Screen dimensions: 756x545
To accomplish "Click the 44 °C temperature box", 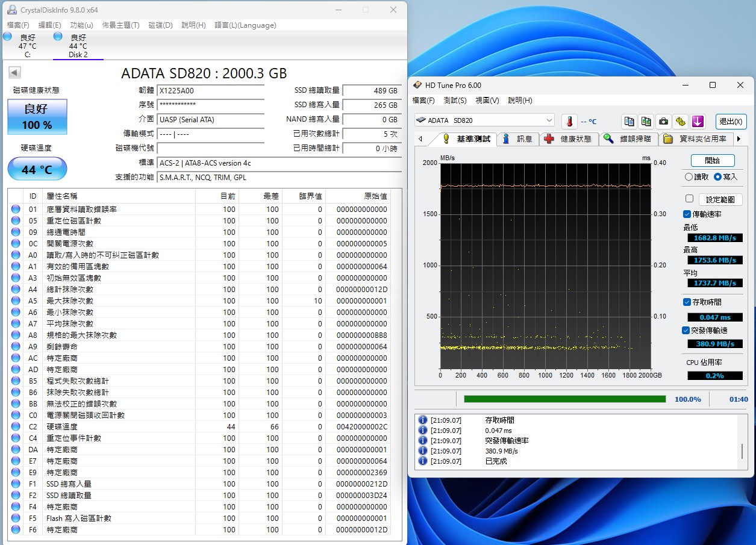I will click(37, 169).
